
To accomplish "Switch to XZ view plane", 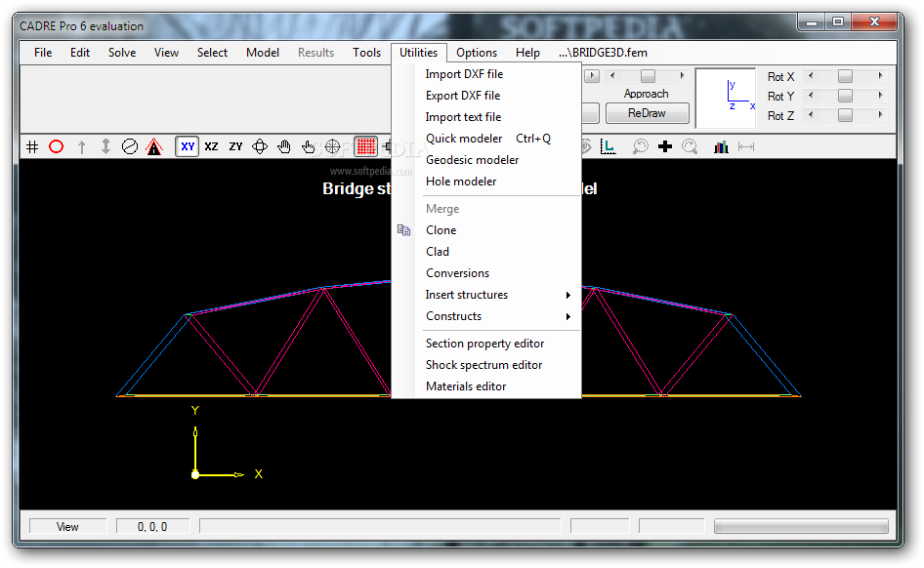I will (212, 146).
